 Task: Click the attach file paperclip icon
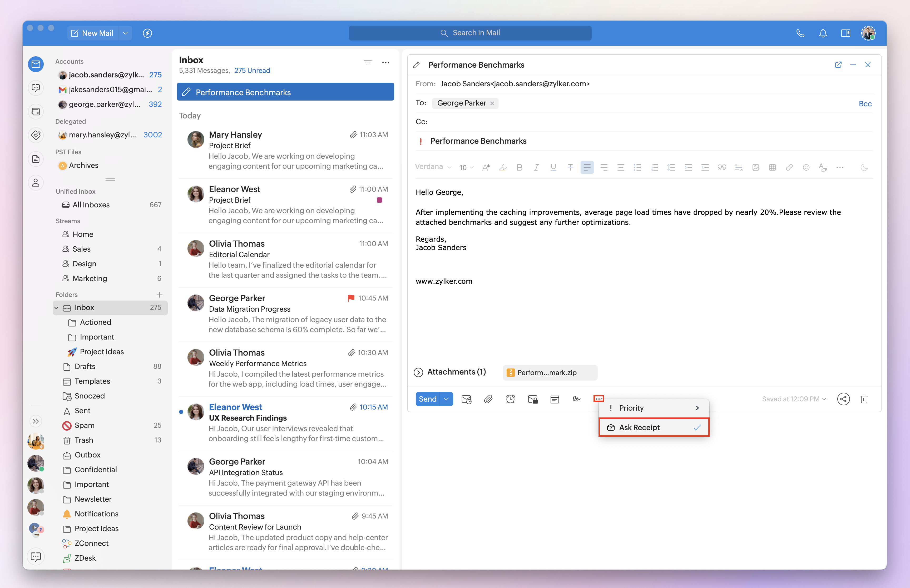coord(488,399)
